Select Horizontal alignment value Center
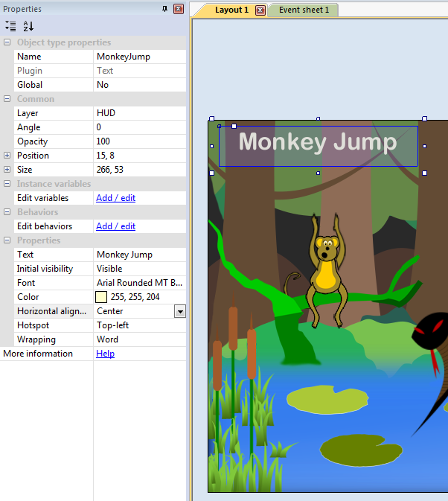The height and width of the screenshot is (501, 448). pyautogui.click(x=134, y=311)
